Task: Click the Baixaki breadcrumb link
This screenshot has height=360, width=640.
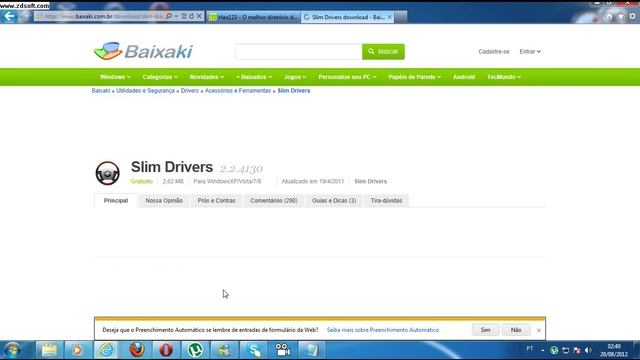Action: [101, 91]
